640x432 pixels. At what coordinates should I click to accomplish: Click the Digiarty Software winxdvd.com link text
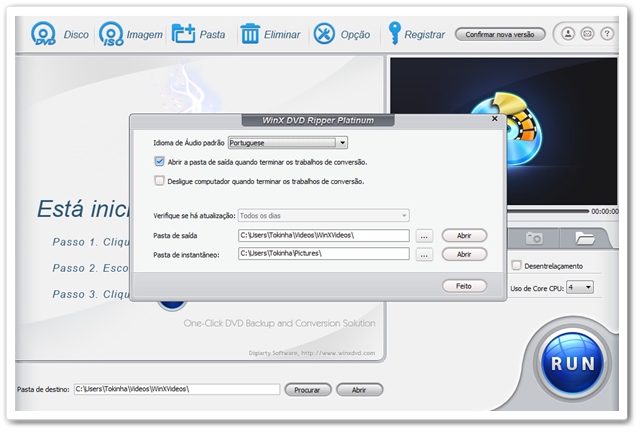(311, 353)
